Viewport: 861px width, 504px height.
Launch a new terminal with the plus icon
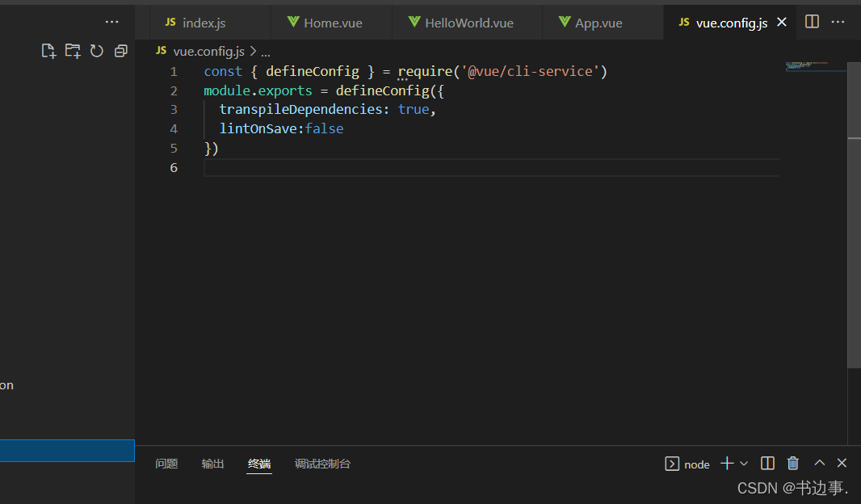click(725, 463)
